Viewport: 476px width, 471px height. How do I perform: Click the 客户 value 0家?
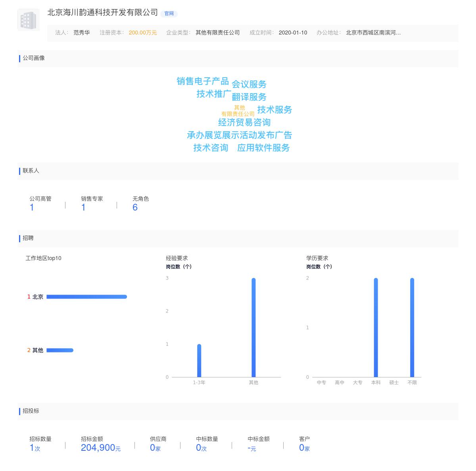pos(304,448)
